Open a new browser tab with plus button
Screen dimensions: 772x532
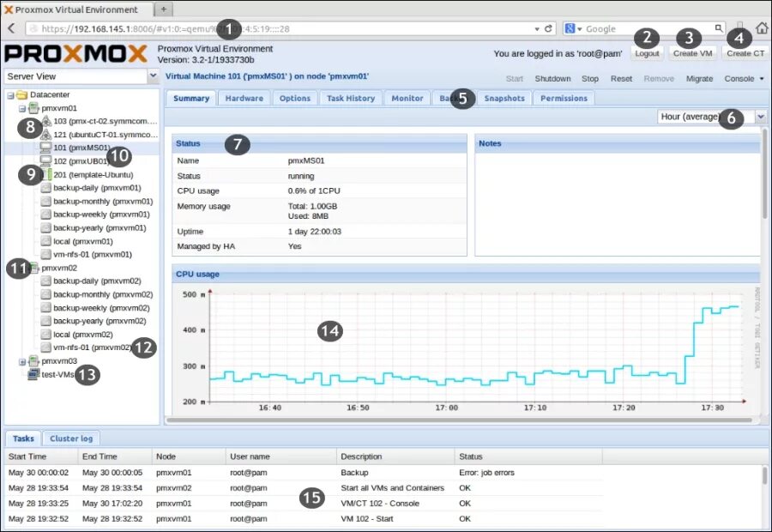[164, 9]
